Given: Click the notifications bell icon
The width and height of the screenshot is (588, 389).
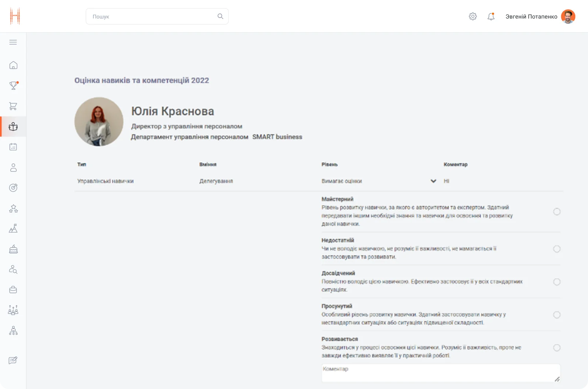Looking at the screenshot, I should click(x=491, y=16).
